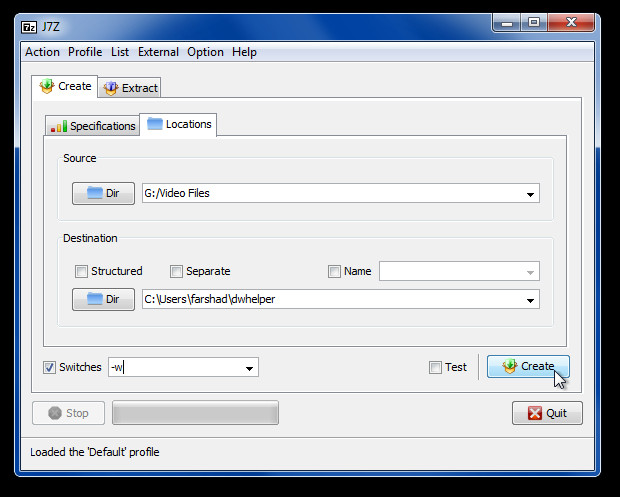
Task: Close the J7Z window
Action: tap(571, 23)
